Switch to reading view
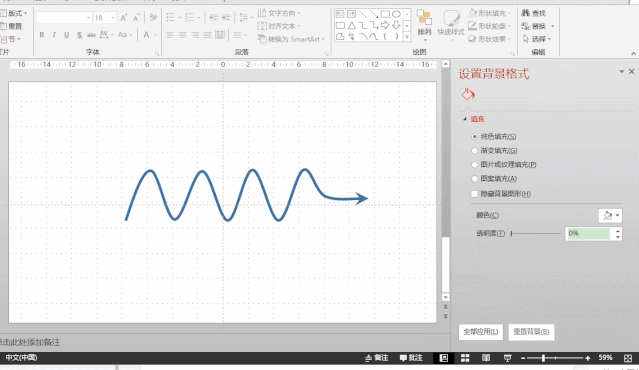Viewport: 639px width, 370px height. (486, 358)
